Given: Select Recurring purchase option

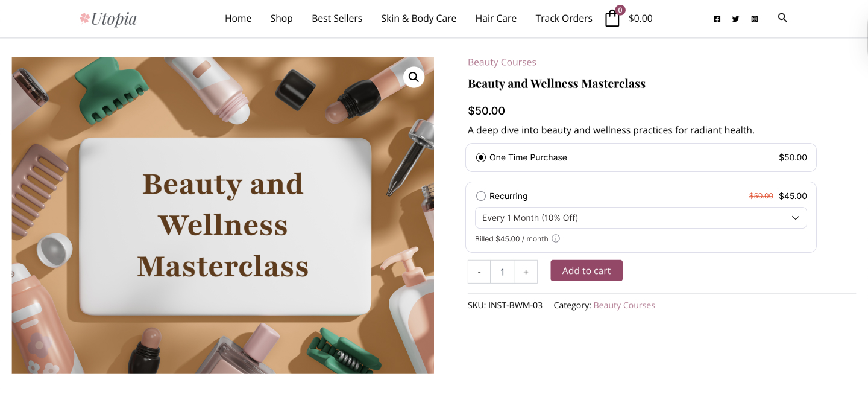Looking at the screenshot, I should coord(481,196).
